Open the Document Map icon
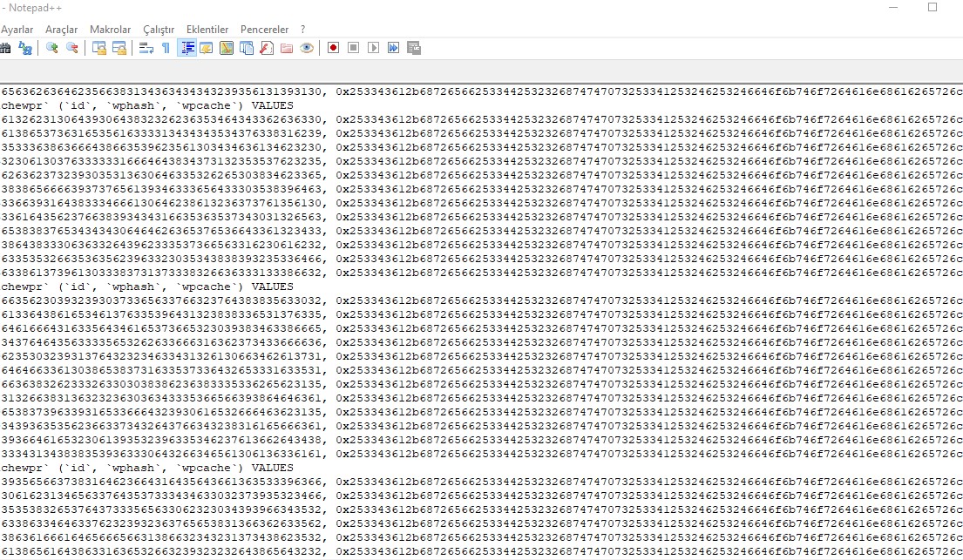This screenshot has height=560, width=963. 227,48
